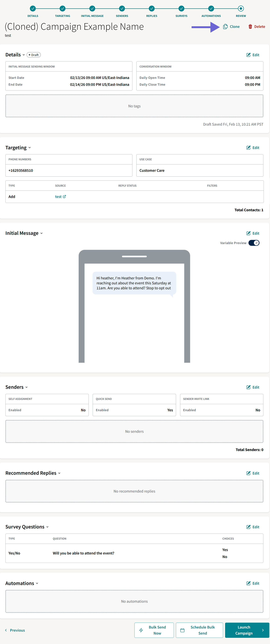Go back using the Previous link
Screen dimensions: 270x644
coord(15,630)
